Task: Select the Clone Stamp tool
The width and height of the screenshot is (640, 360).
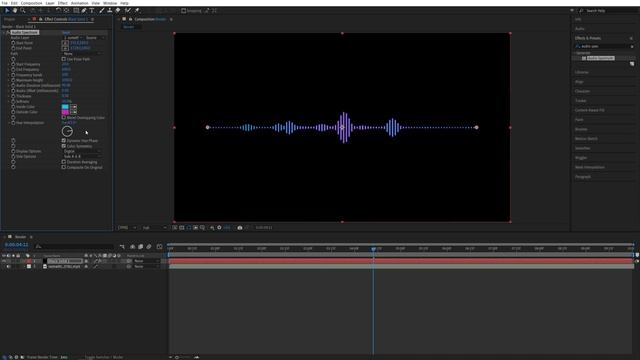Action: coord(109,11)
